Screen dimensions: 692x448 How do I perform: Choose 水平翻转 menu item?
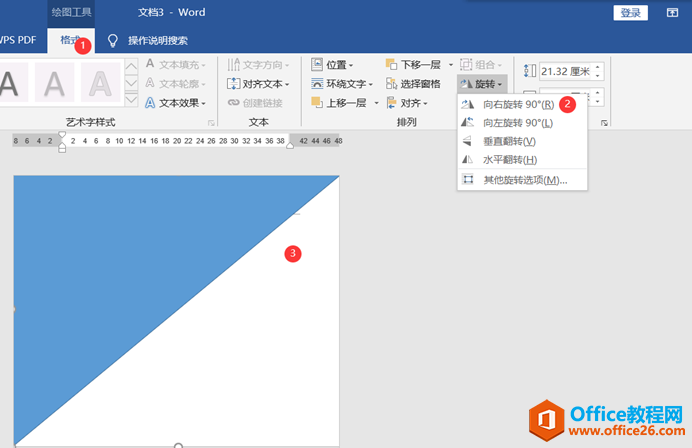[522, 160]
